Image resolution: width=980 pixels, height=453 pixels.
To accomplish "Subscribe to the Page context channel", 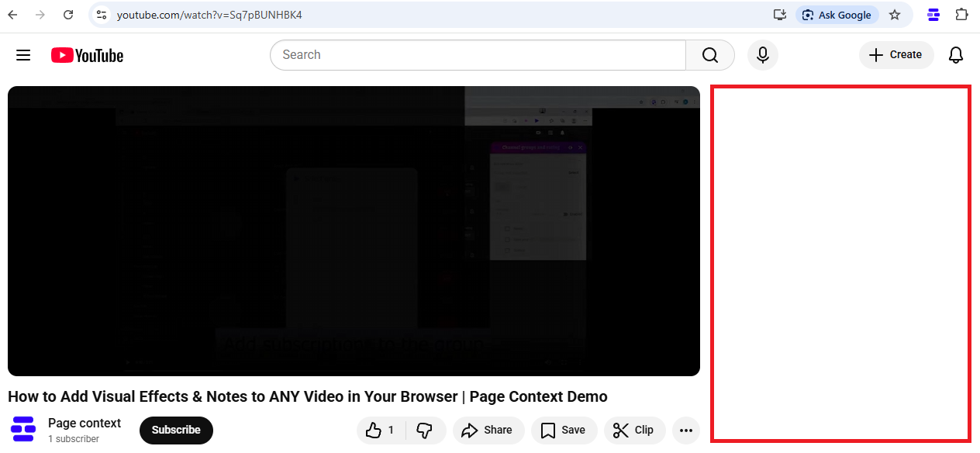I will coord(176,430).
